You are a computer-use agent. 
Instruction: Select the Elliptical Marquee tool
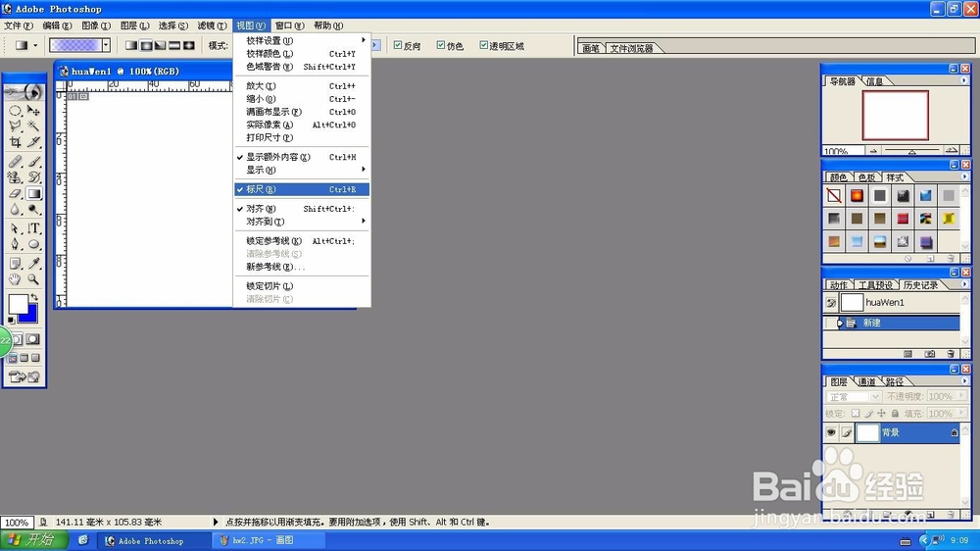coord(15,111)
